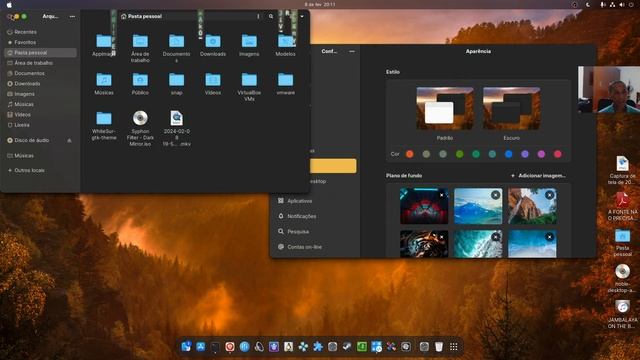Screen dimensions: 640x360
Task: Launch the blue puzzle Extensions app
Action: tap(318, 347)
